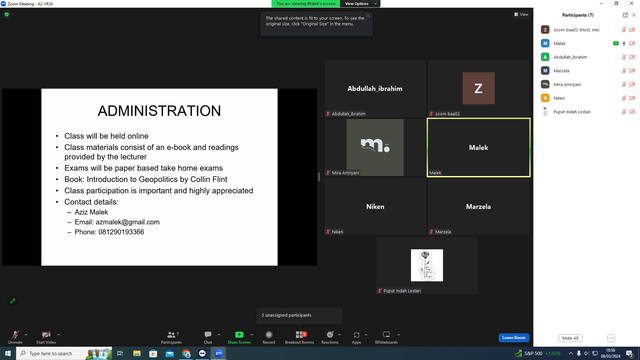
Task: Toggle microphone icon for Abdullah_ibrahim in list
Action: tap(624, 57)
